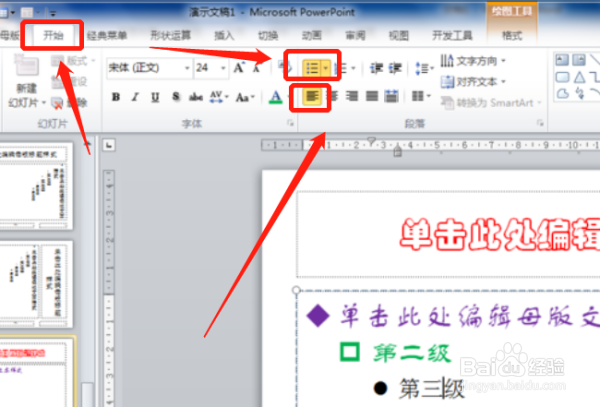The image size is (600, 407).
Task: Toggle Underline formatting
Action: coord(155,97)
